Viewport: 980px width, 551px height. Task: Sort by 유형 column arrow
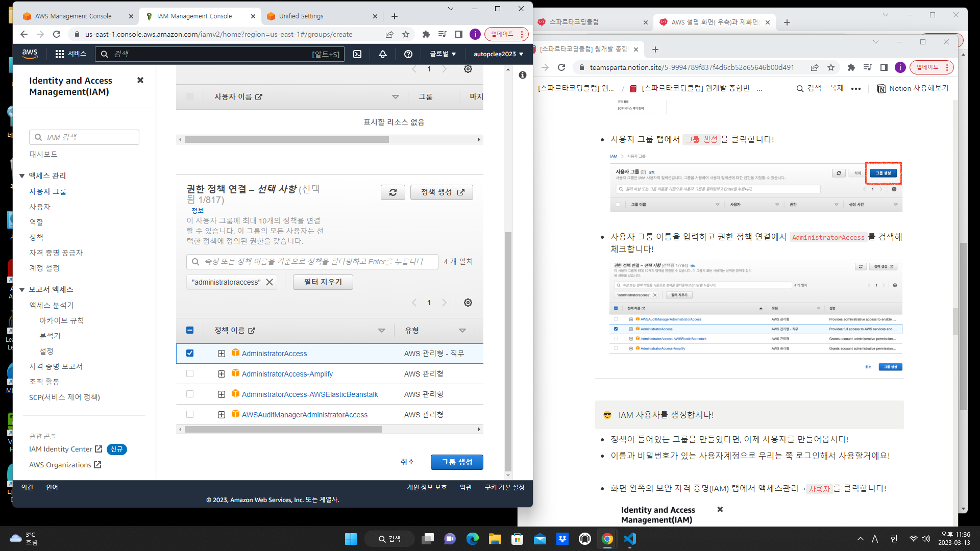(x=462, y=331)
